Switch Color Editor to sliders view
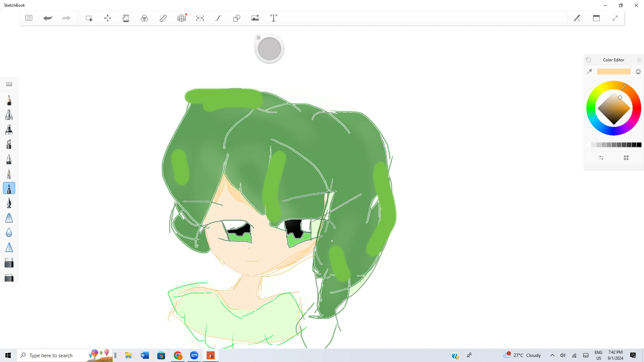 tap(601, 158)
